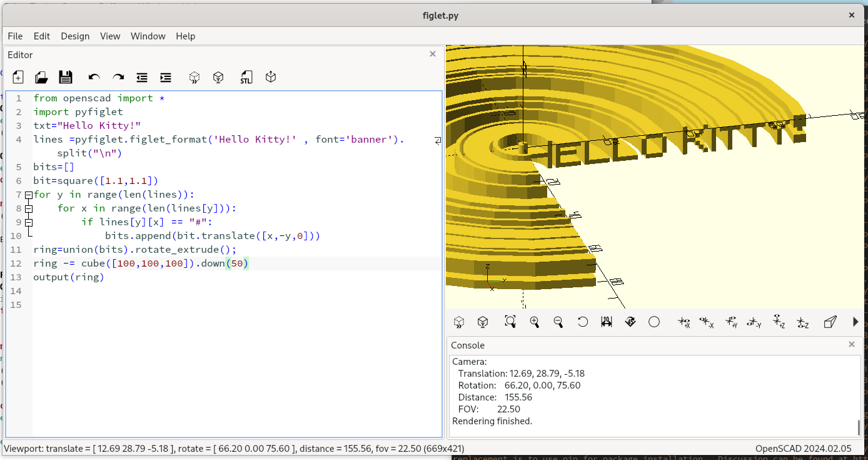The height and width of the screenshot is (460, 868).
Task: Open the Design menu
Action: point(75,36)
